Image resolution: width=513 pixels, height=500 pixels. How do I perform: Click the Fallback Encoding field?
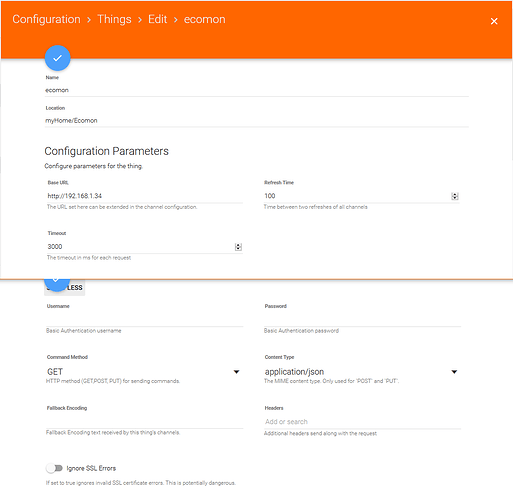point(145,422)
